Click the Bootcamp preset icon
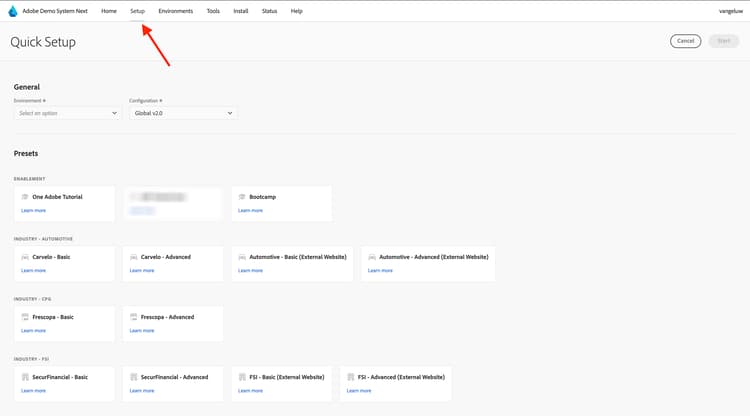750x416 pixels. pos(242,197)
